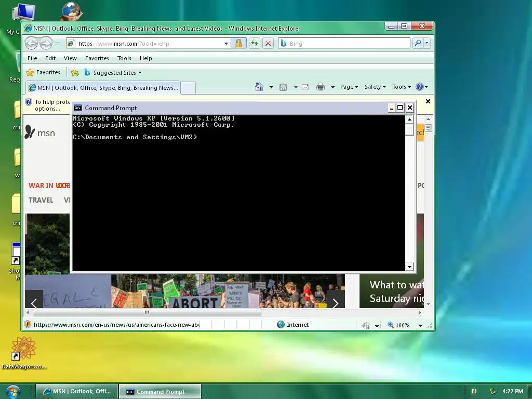
Task: Expand the Print options dropdown arrow
Action: point(332,87)
